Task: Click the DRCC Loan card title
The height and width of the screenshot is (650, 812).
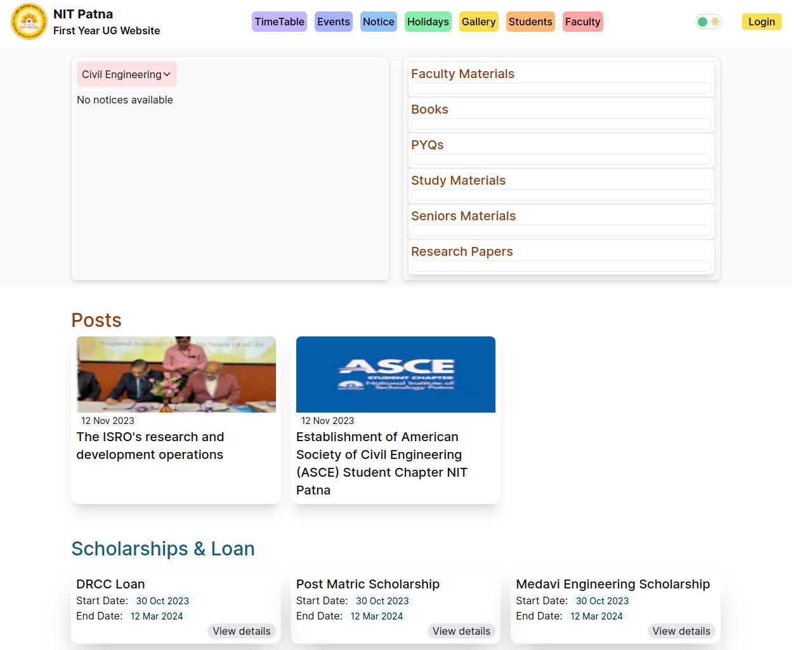Action: 110,584
